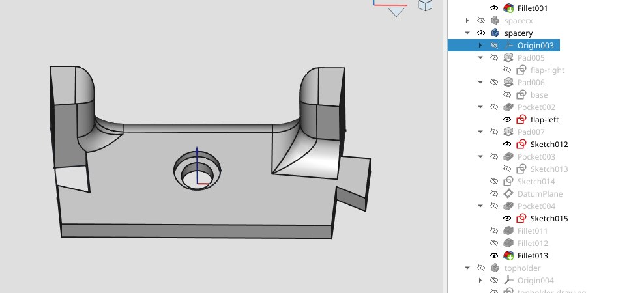The width and height of the screenshot is (644, 293).
Task: Click the flap-left sketch icon
Action: pos(521,120)
